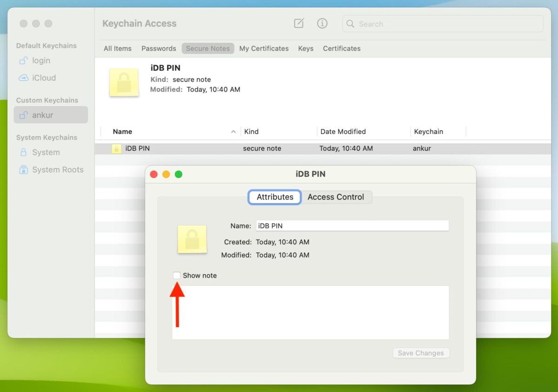Switch to Passwords category
The height and width of the screenshot is (392, 558).
point(159,48)
